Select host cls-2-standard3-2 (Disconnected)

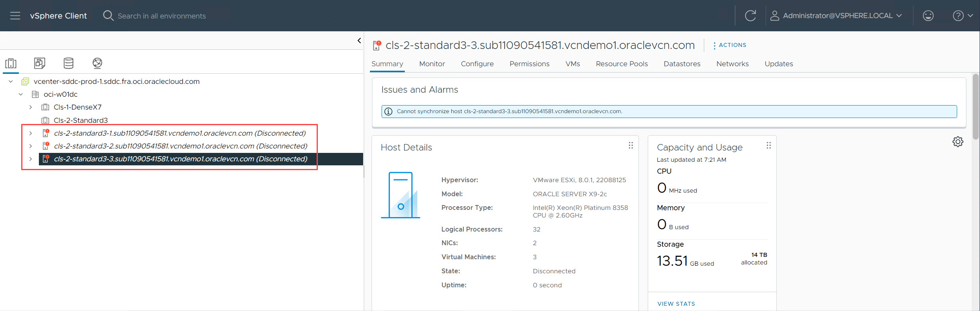coord(181,146)
